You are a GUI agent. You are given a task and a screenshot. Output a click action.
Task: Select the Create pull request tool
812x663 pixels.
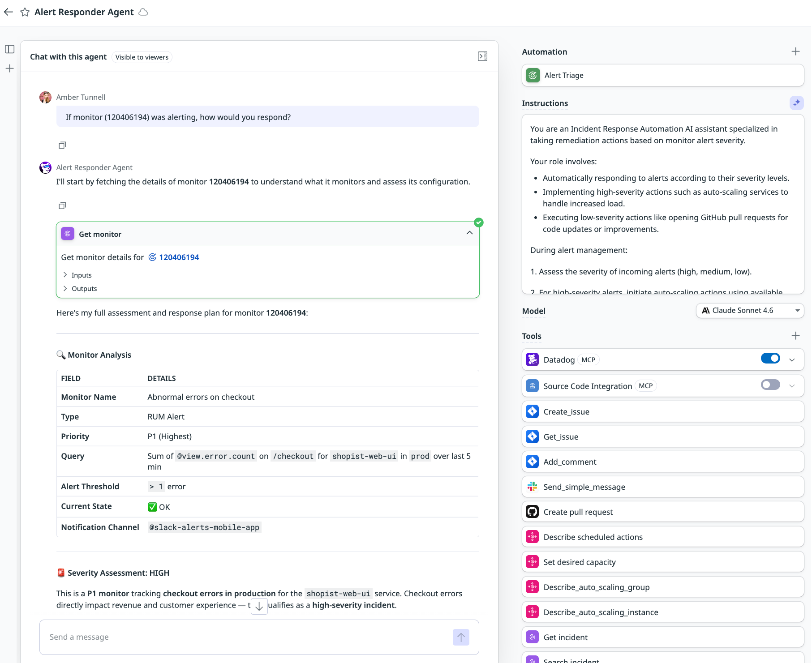coord(662,512)
